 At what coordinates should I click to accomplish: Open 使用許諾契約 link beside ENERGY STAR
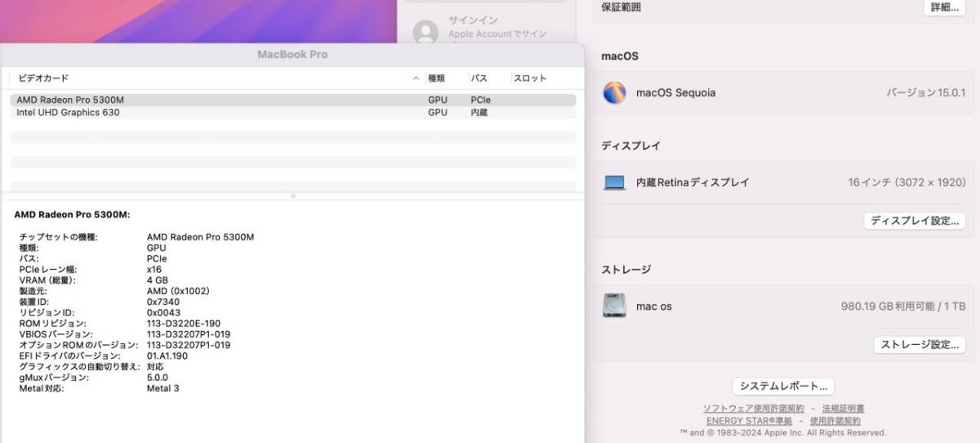(x=835, y=421)
